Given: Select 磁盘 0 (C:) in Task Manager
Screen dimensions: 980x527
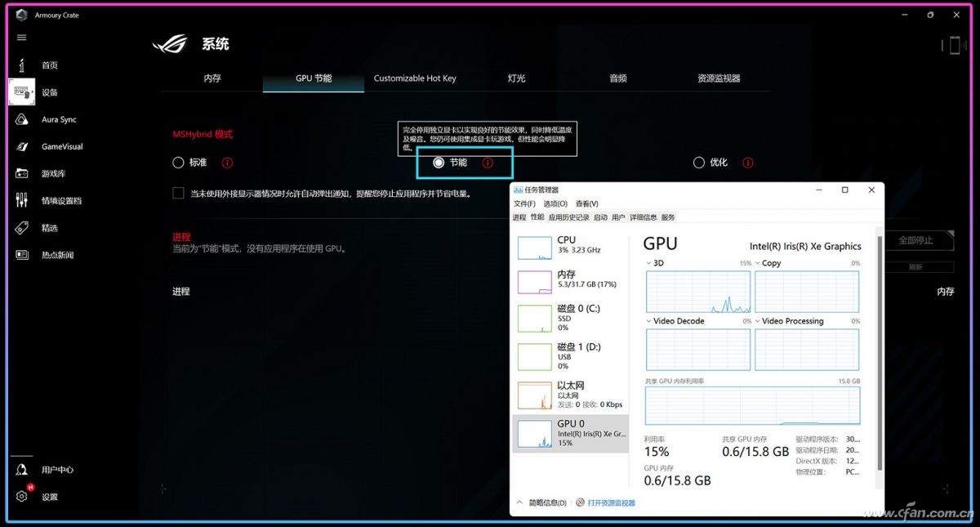Looking at the screenshot, I should click(570, 318).
